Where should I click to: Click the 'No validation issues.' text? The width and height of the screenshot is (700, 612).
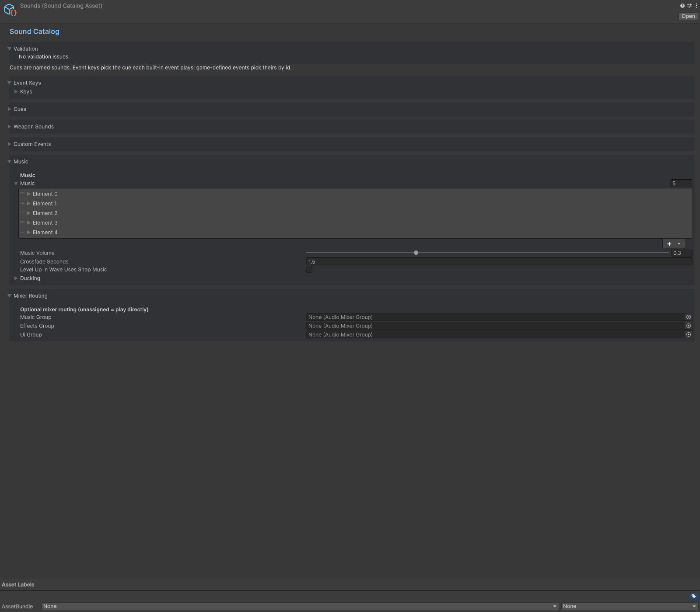(44, 56)
